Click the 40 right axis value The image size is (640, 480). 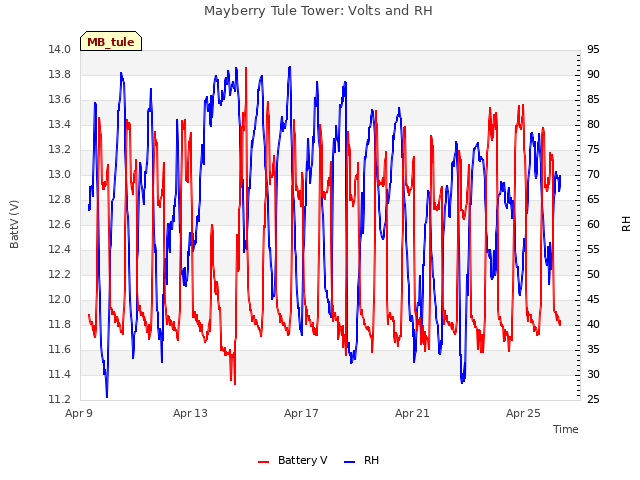point(593,324)
